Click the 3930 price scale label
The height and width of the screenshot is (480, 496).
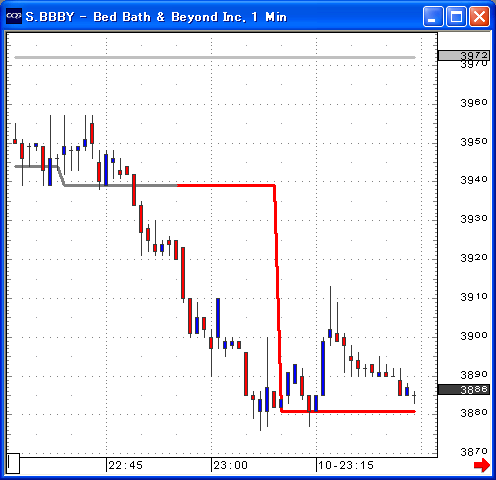[474, 219]
